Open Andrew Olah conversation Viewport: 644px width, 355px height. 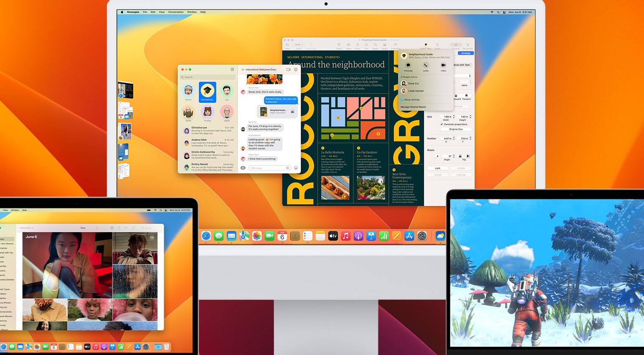click(x=208, y=143)
